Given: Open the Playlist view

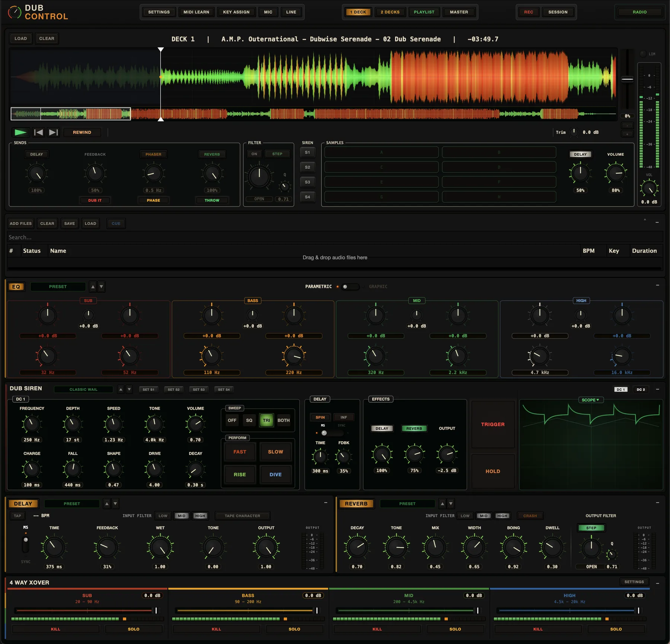Looking at the screenshot, I should click(x=424, y=12).
